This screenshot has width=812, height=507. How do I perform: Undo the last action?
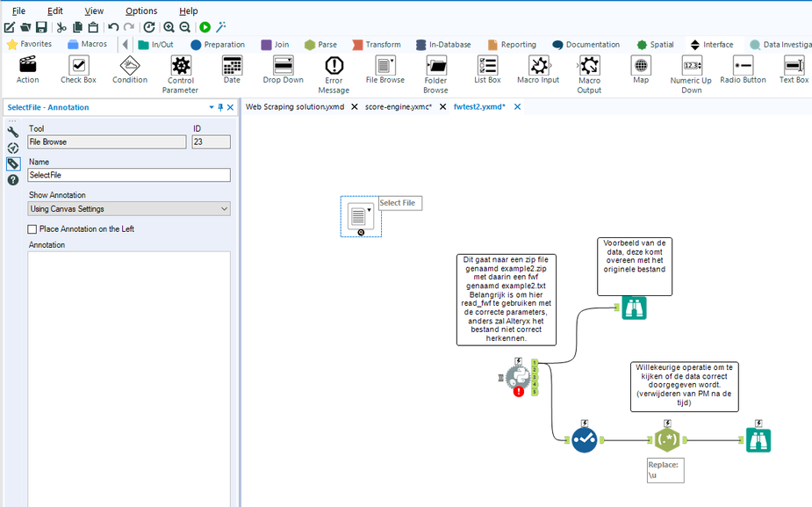coord(113,27)
